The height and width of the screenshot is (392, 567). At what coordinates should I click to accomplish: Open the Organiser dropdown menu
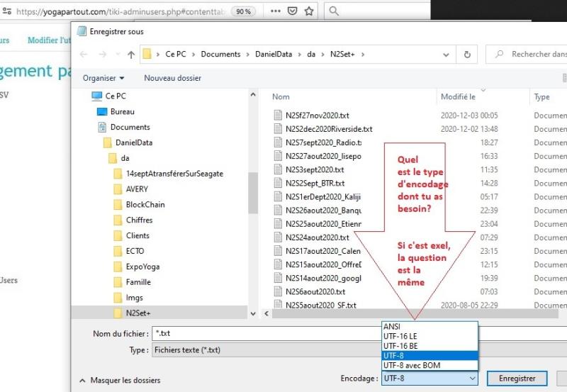tap(103, 78)
